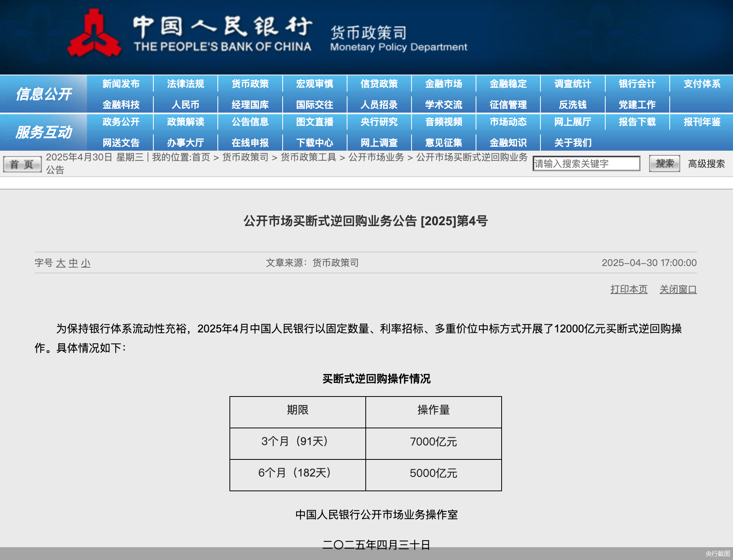733x560 pixels.
Task: Click 打印本页 to print the page
Action: pos(629,289)
